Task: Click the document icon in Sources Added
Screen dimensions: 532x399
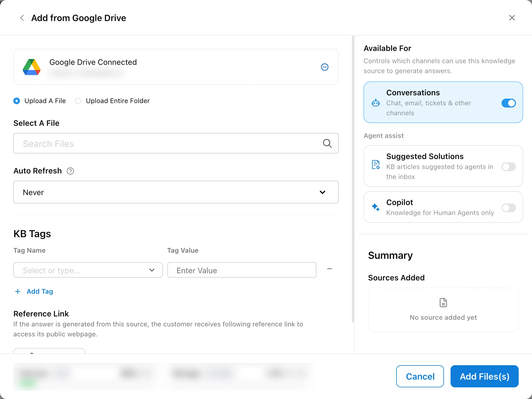Action: click(443, 303)
